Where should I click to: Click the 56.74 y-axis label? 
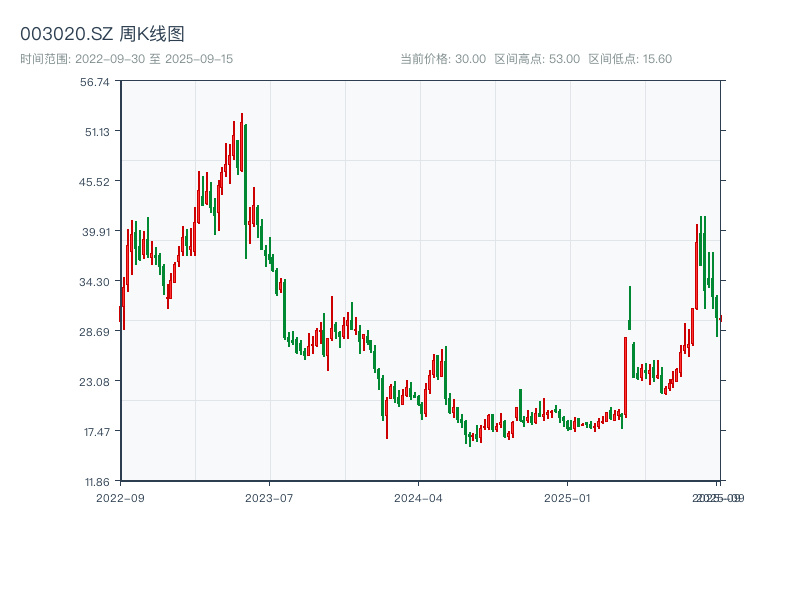(x=95, y=82)
